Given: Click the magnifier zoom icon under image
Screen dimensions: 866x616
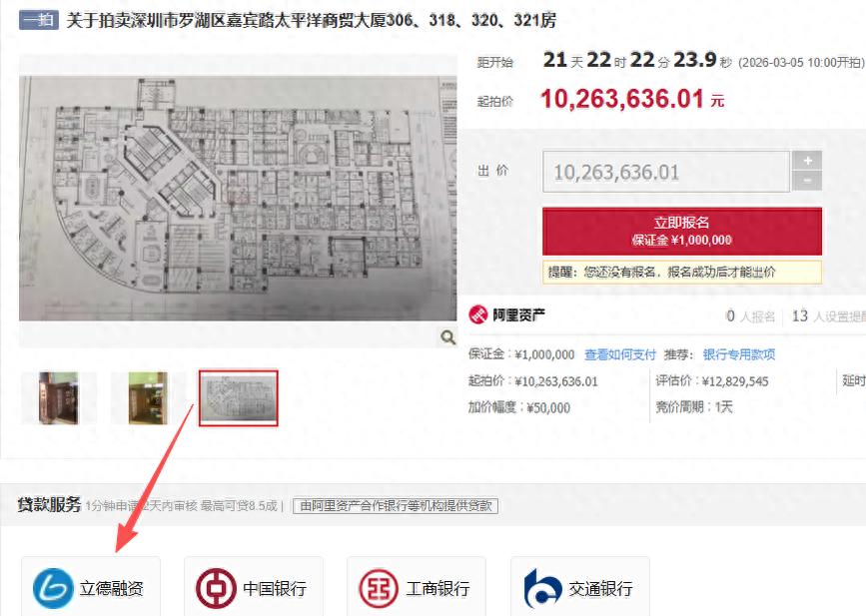Looking at the screenshot, I should coord(447,336).
